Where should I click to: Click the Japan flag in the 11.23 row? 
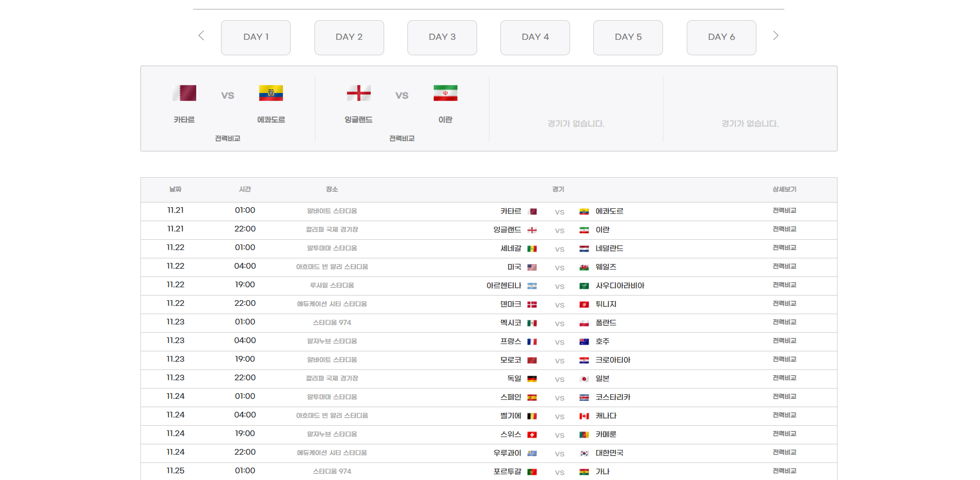click(584, 379)
